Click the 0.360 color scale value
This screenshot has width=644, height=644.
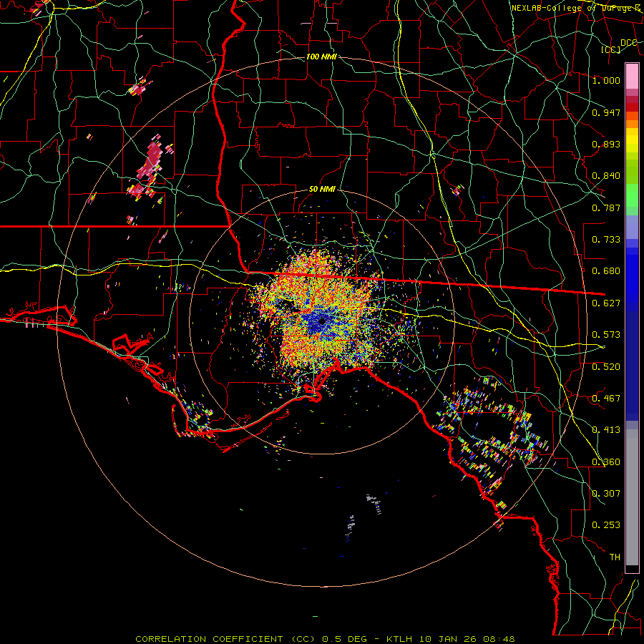pyautogui.click(x=606, y=462)
